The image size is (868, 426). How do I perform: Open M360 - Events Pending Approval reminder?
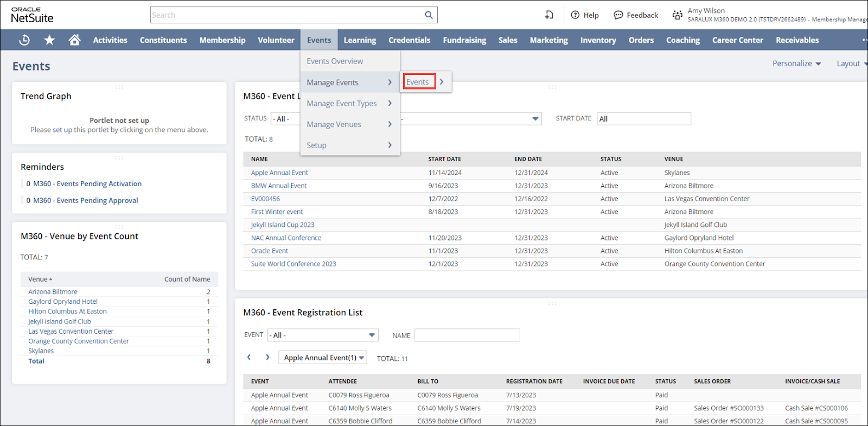[x=86, y=200]
